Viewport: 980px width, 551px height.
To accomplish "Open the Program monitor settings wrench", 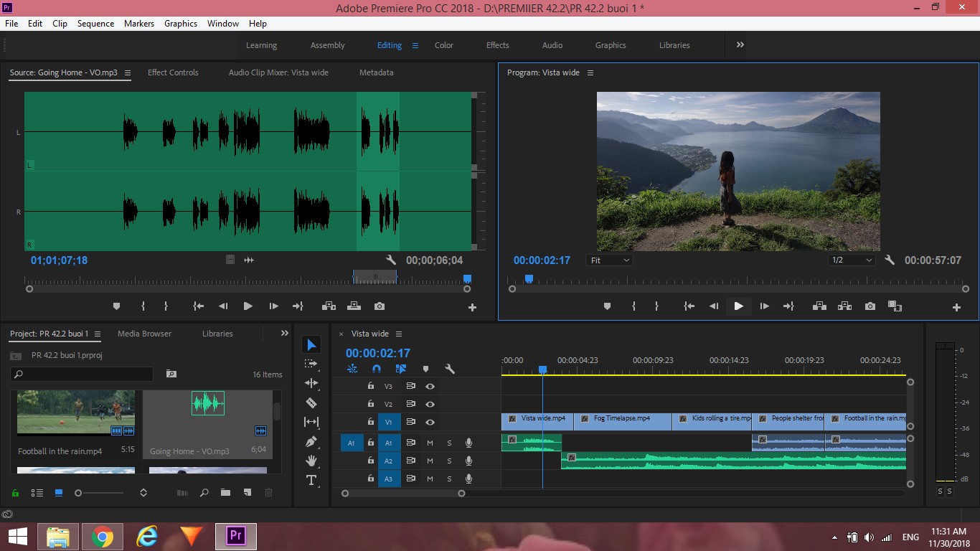I will click(x=890, y=260).
